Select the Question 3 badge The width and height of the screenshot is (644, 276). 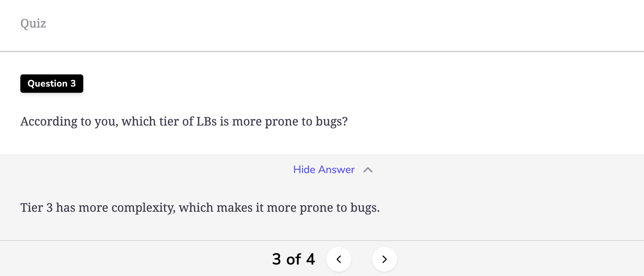pos(52,84)
